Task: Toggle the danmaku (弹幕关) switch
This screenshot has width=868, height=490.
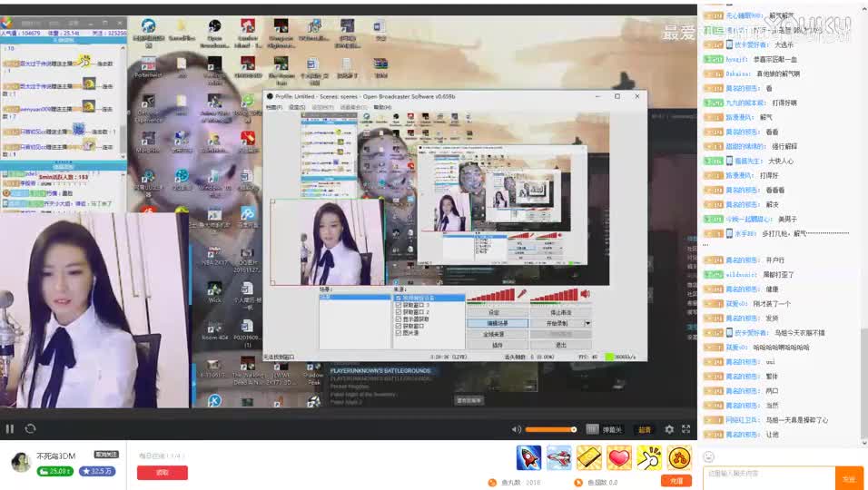Action: [604, 429]
